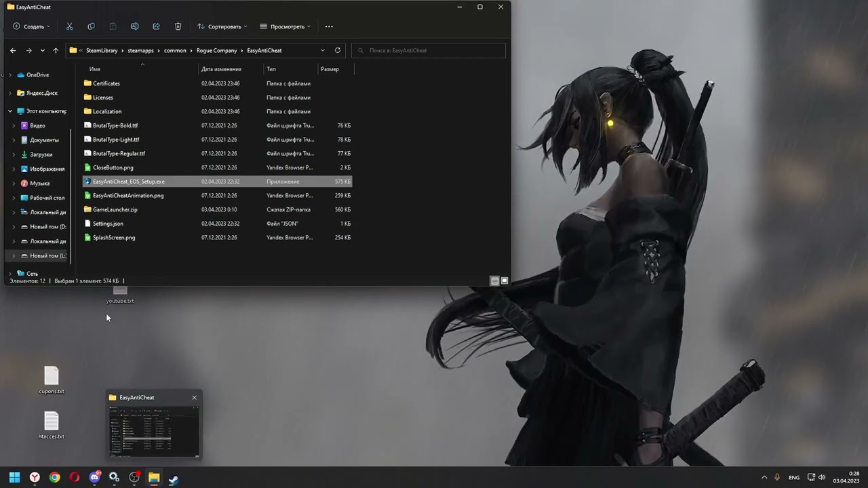Viewport: 868px width, 488px height.
Task: Open the Создать (New) dropdown
Action: point(31,26)
